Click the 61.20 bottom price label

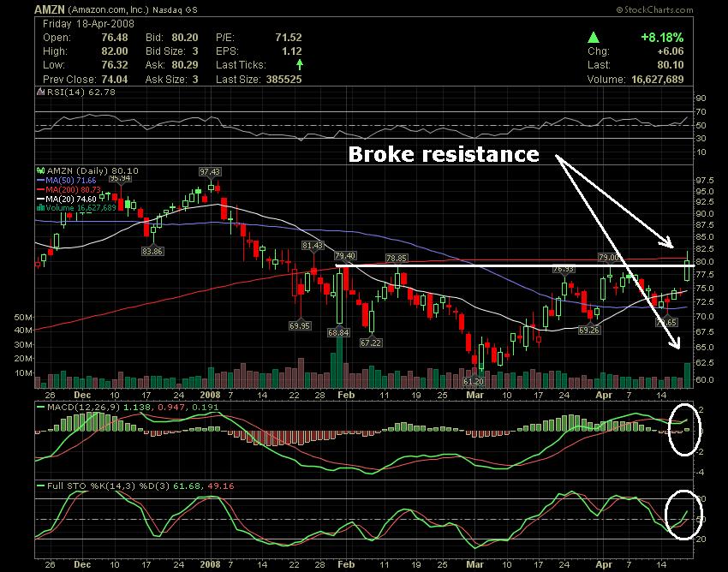click(474, 381)
